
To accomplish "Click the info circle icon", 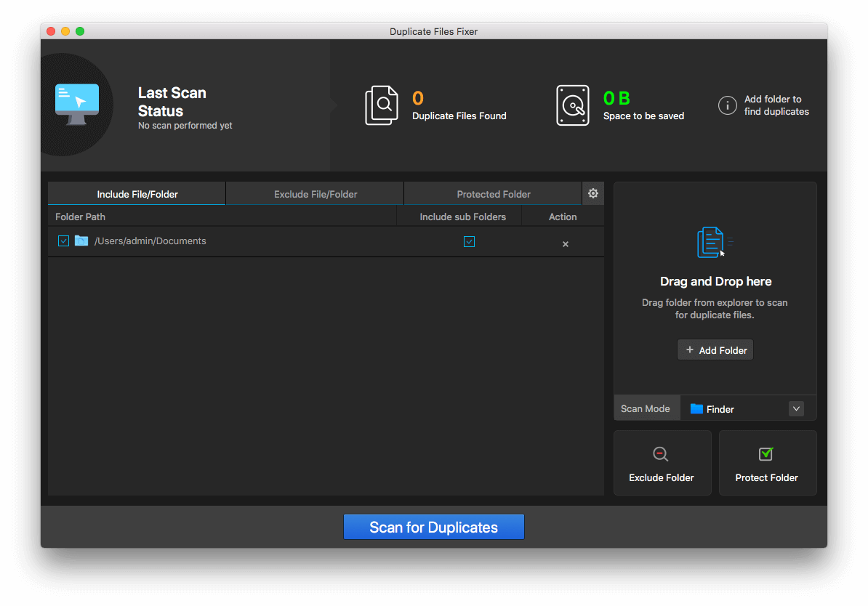I will (728, 105).
